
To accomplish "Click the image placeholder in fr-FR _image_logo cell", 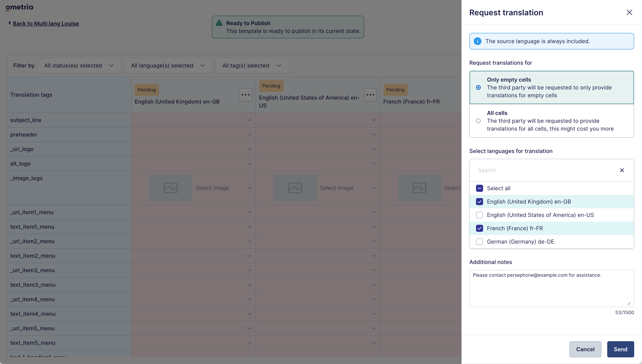I will point(419,188).
